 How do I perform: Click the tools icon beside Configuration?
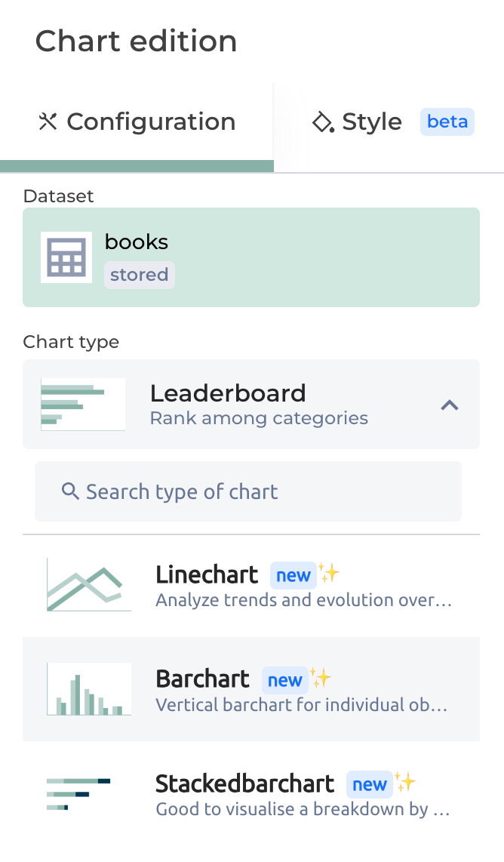click(48, 122)
